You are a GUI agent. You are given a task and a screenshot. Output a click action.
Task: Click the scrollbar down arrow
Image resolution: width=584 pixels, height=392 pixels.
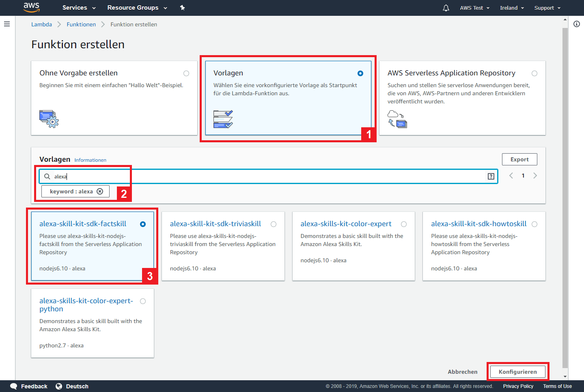pos(565,377)
